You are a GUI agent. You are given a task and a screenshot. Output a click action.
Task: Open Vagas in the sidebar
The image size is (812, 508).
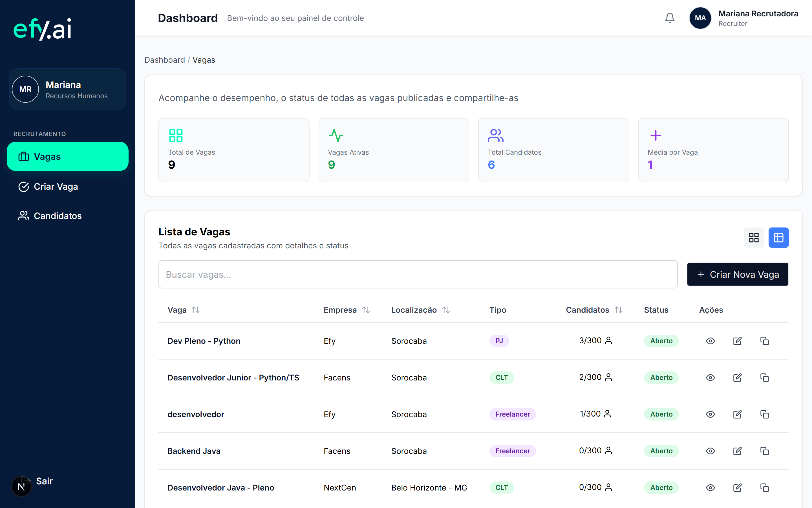coord(67,157)
